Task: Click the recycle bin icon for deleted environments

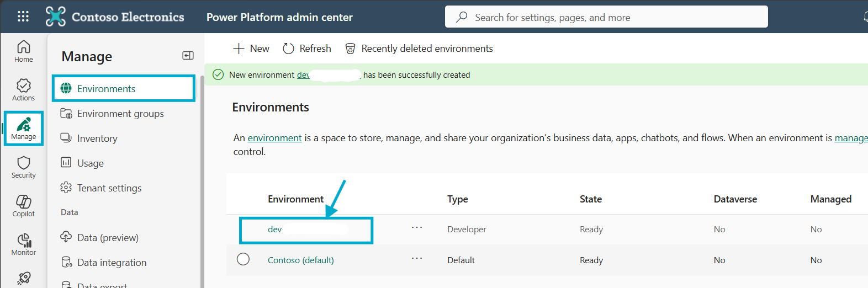Action: pos(350,49)
